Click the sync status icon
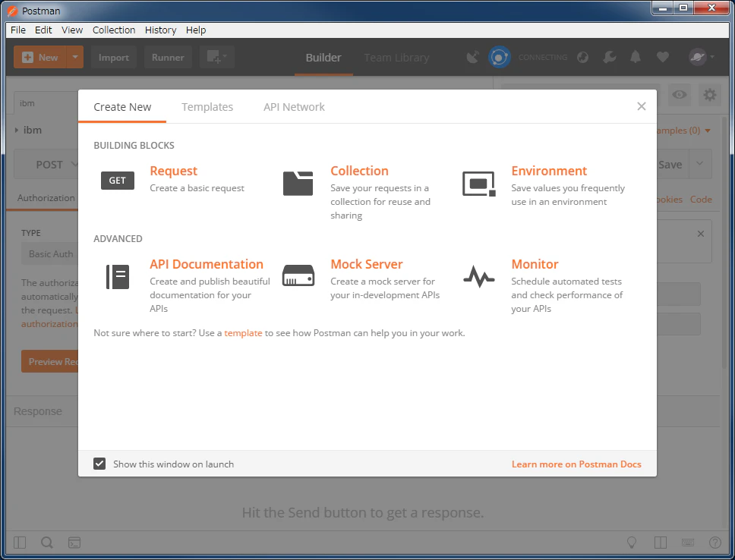 tap(499, 57)
